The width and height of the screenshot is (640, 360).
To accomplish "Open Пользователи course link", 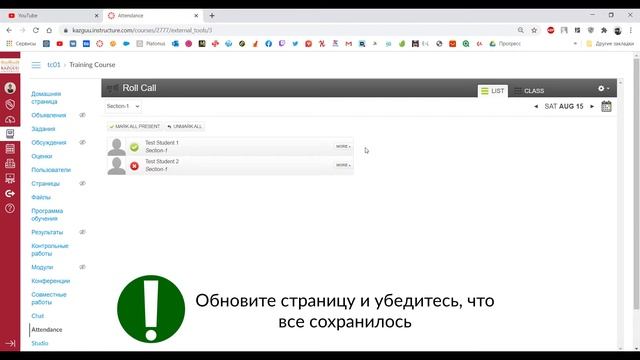I will 51,170.
